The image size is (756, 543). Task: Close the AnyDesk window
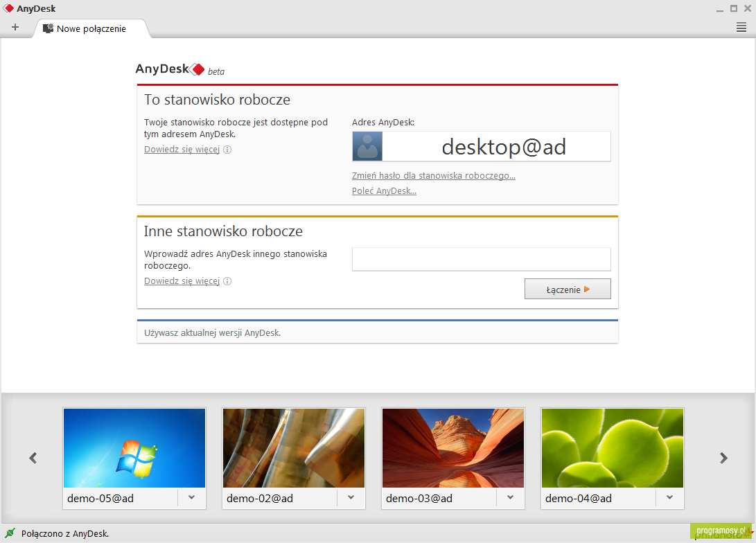pos(747,8)
